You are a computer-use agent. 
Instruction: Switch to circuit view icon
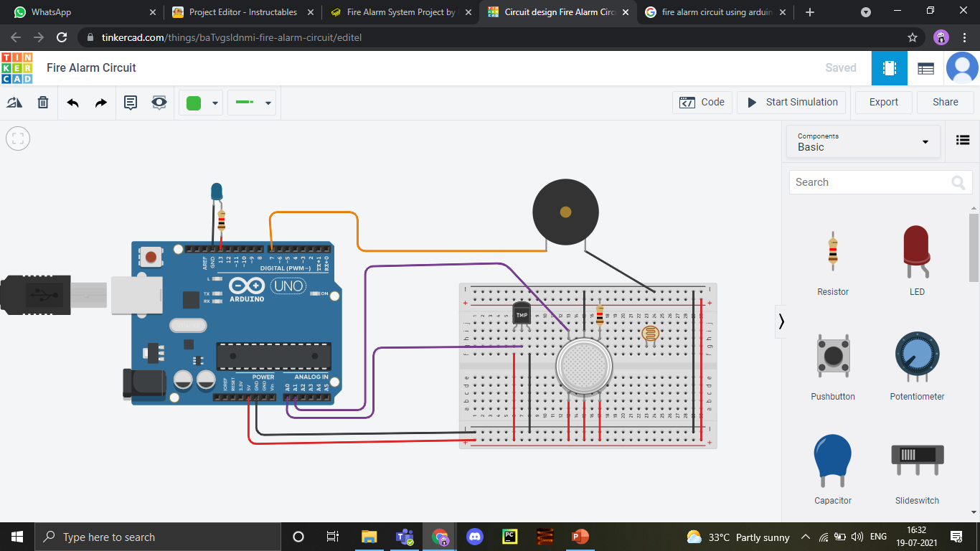pyautogui.click(x=890, y=68)
